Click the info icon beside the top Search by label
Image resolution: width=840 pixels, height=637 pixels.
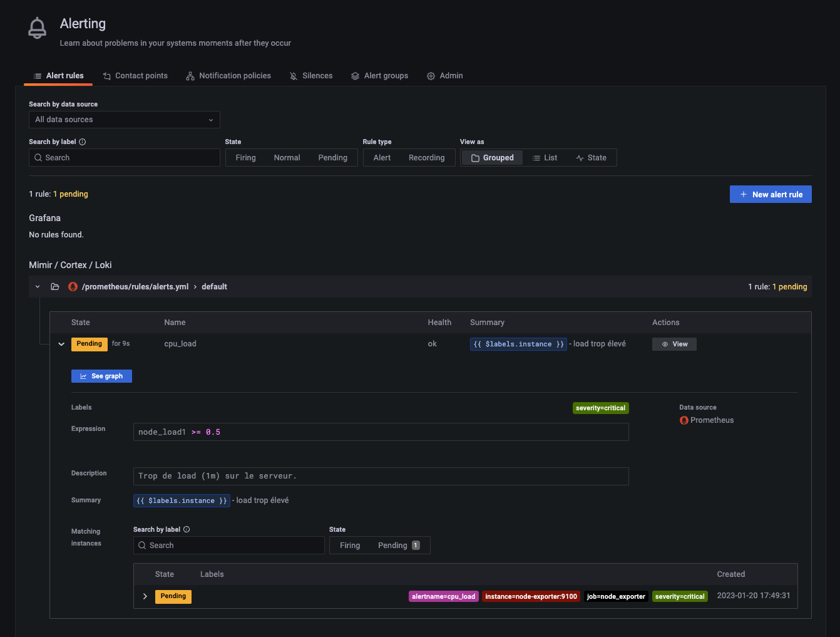[82, 142]
